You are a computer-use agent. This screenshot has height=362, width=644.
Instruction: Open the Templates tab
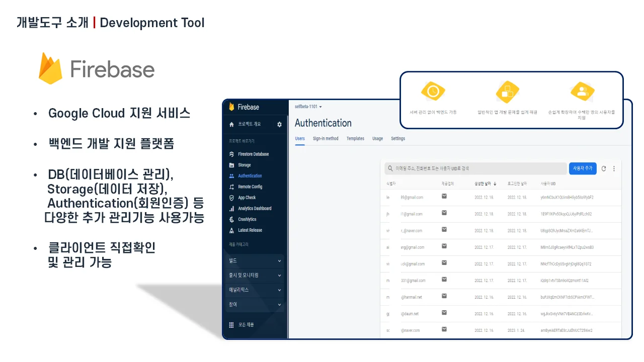(355, 139)
